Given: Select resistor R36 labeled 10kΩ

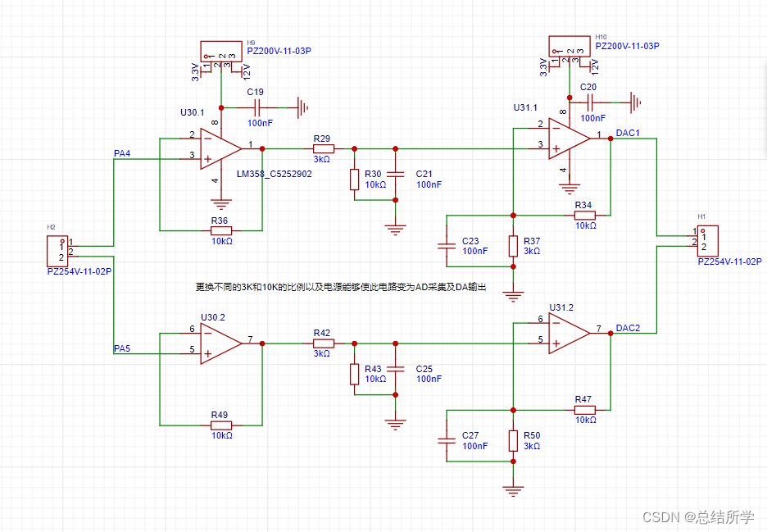Looking at the screenshot, I should 220,230.
